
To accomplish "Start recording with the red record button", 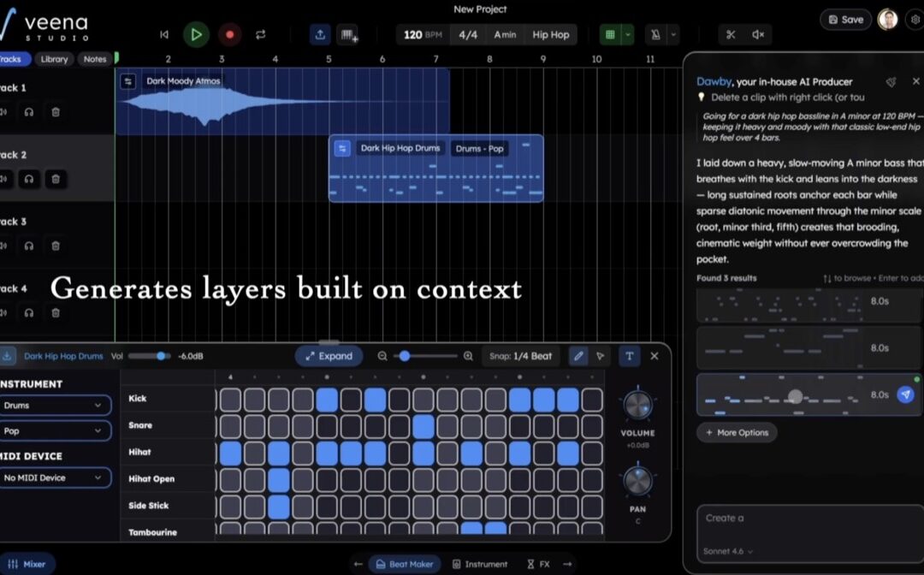I will pos(230,35).
